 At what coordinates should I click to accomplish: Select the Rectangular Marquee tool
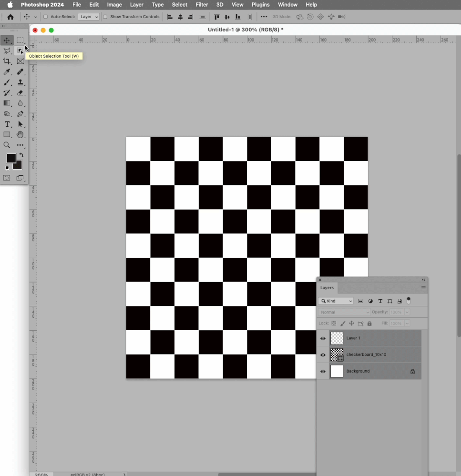point(20,41)
